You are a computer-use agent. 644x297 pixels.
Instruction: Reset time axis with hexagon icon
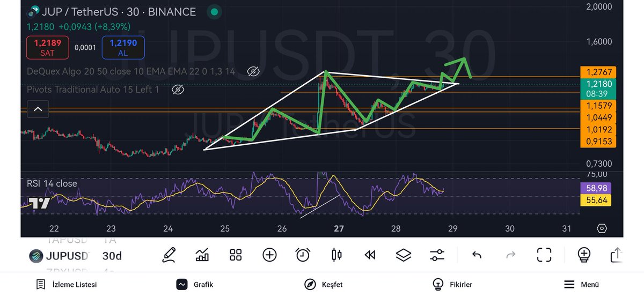tap(602, 228)
